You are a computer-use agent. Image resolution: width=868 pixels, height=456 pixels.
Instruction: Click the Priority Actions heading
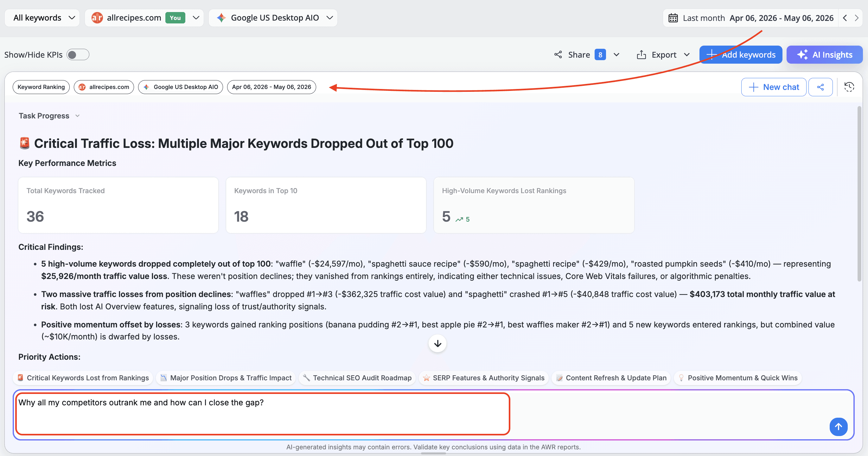click(x=49, y=357)
